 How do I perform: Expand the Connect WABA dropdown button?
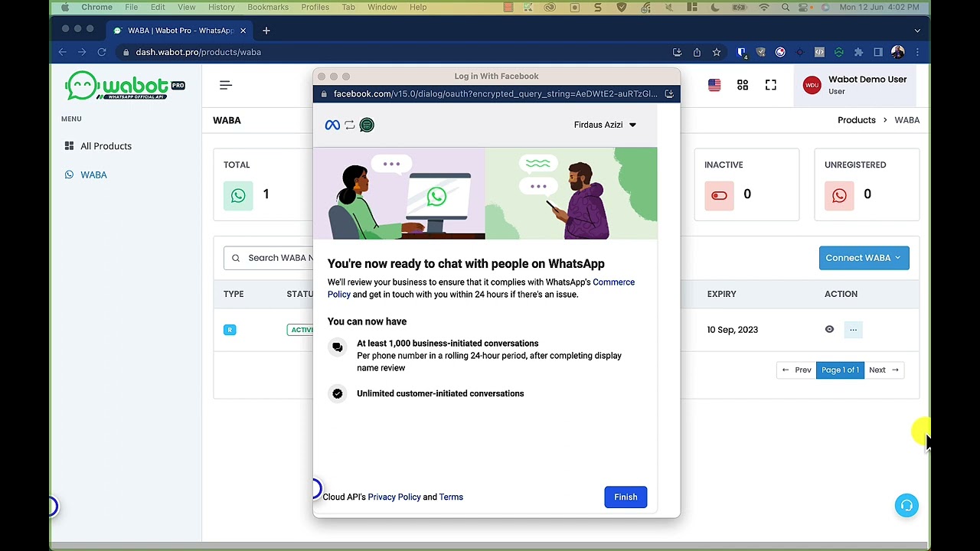point(864,258)
